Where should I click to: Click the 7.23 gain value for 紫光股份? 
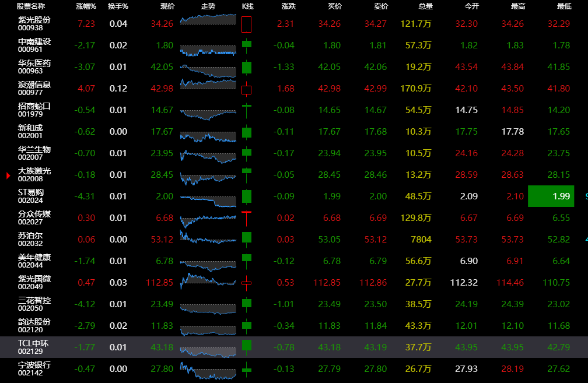[x=86, y=23]
